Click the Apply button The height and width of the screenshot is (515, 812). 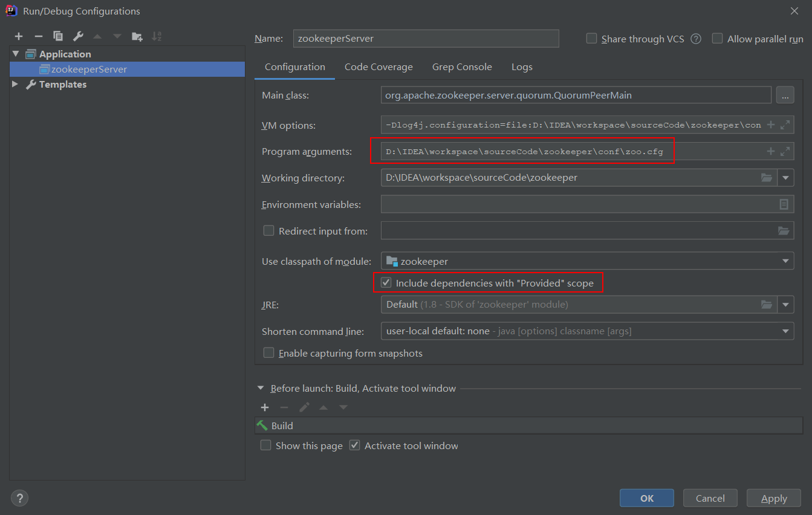coord(774,498)
